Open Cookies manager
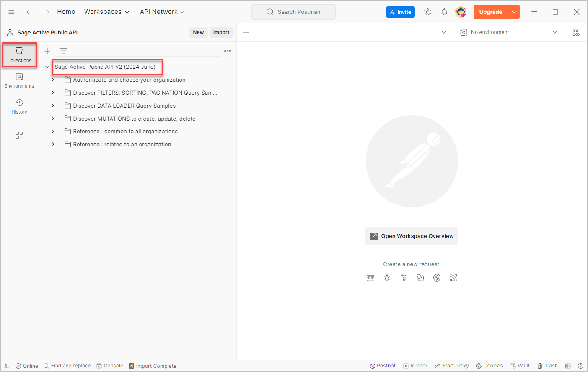The image size is (588, 372). [489, 366]
